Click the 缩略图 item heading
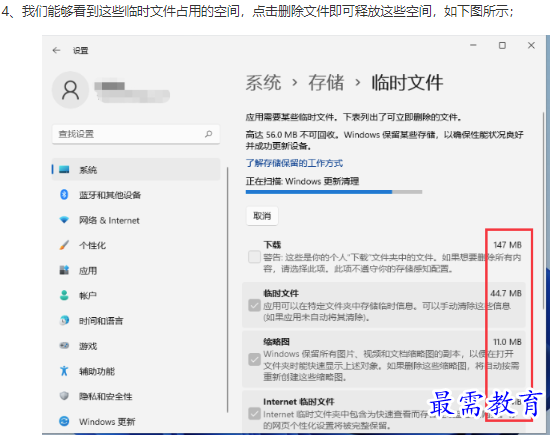The width and height of the screenshot is (551, 435). [277, 342]
